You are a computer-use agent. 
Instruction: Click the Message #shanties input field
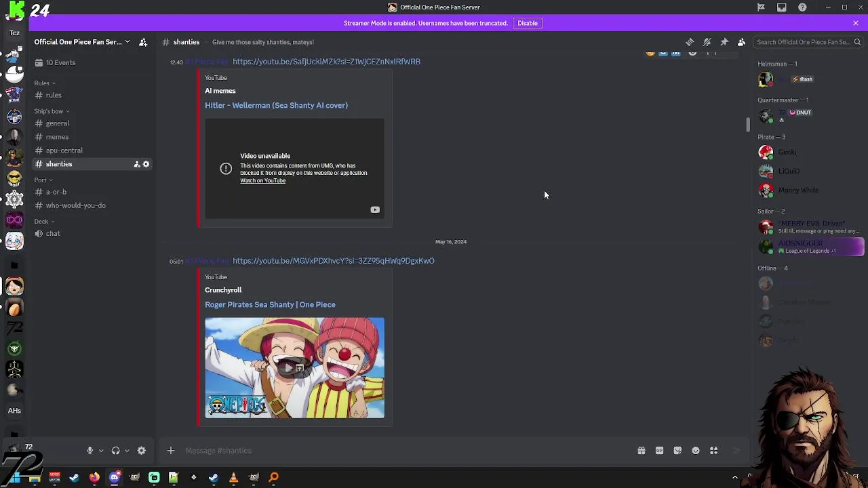point(407,451)
